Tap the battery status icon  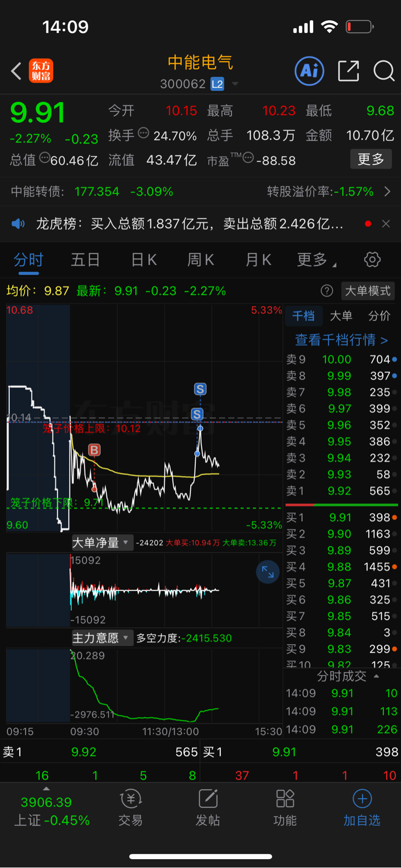tap(360, 27)
